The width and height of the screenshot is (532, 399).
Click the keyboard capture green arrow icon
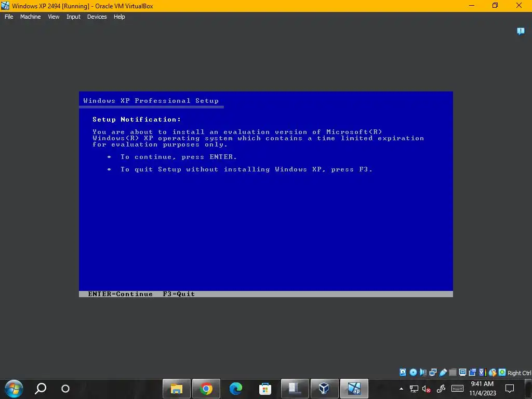(502, 372)
